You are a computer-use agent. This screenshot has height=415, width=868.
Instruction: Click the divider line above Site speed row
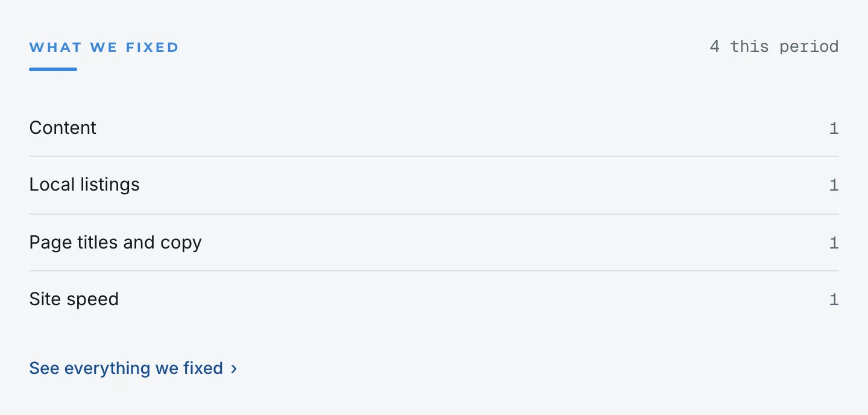tap(434, 271)
